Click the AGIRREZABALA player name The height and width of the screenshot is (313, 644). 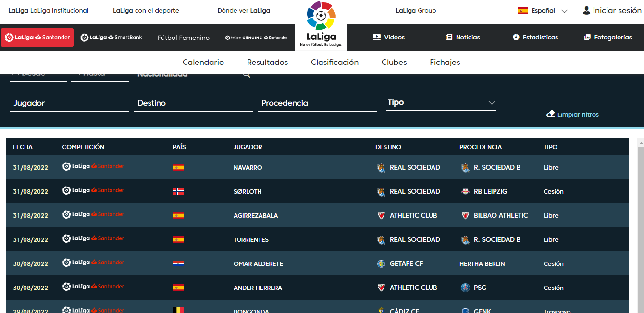click(x=256, y=215)
